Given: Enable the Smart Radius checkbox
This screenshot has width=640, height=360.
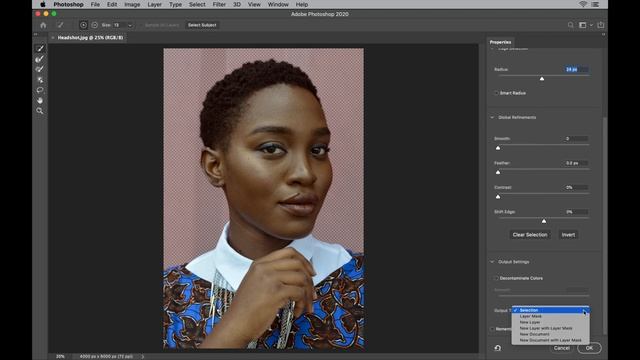Looking at the screenshot, I should (496, 93).
